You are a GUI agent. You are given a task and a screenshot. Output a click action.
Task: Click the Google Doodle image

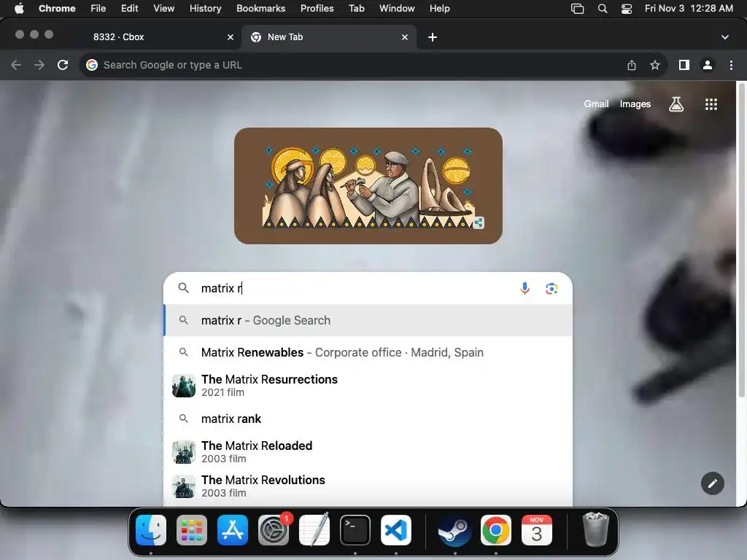point(368,186)
